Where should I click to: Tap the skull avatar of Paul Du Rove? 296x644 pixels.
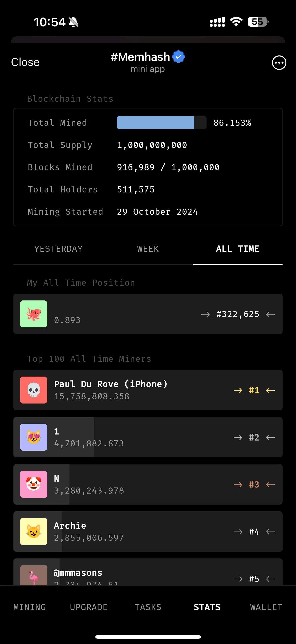click(x=34, y=390)
